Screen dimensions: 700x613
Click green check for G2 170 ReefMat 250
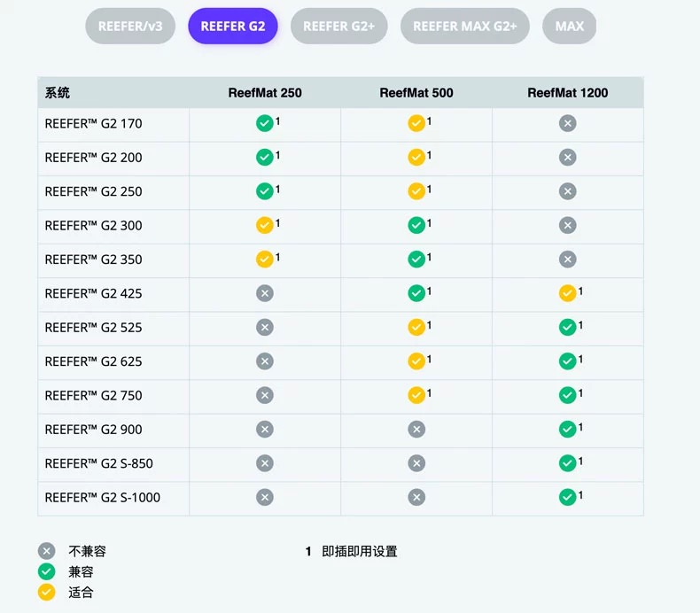pos(264,124)
